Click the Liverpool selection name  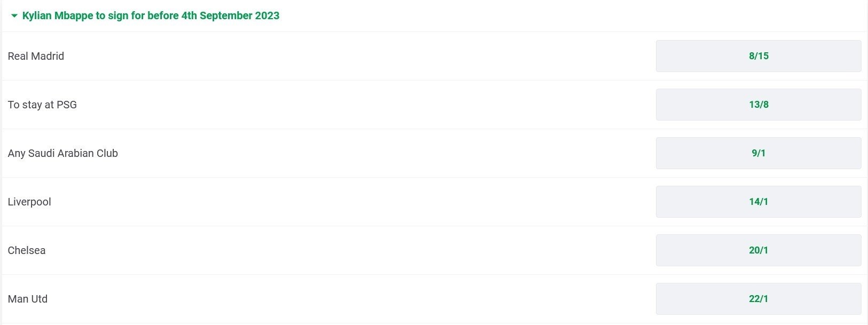29,202
